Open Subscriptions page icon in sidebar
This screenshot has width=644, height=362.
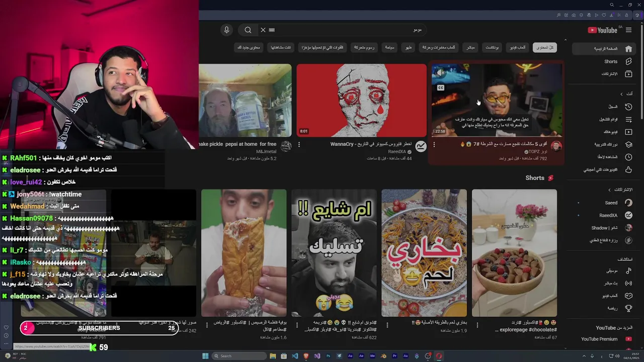pyautogui.click(x=628, y=74)
